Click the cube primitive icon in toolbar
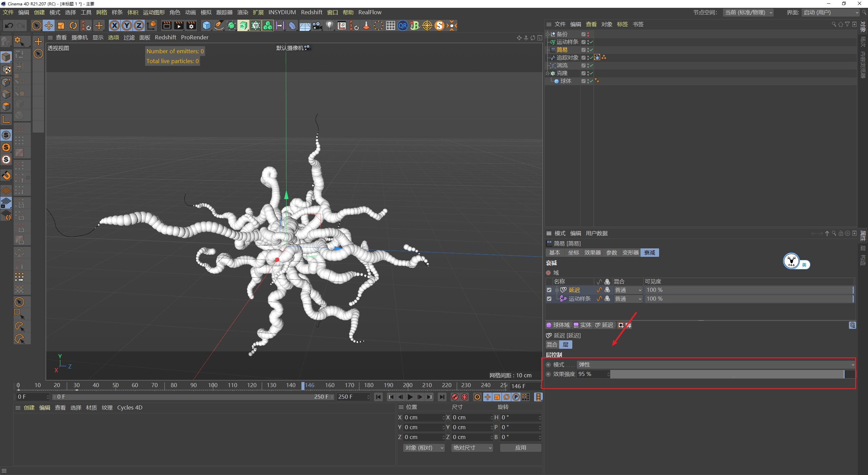This screenshot has width=868, height=475. (206, 25)
